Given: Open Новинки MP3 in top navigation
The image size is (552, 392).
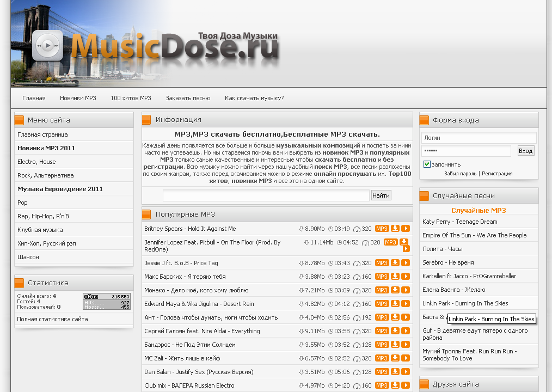Looking at the screenshot, I should (78, 98).
